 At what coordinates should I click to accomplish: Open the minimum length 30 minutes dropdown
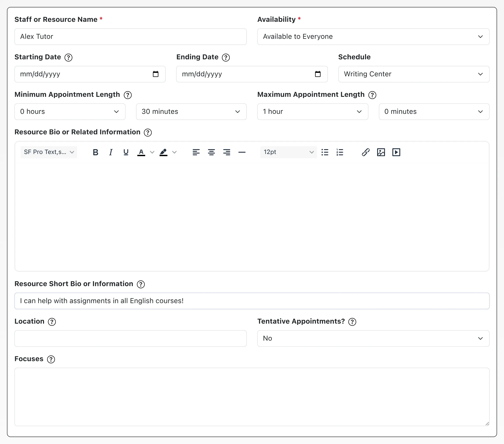(191, 111)
